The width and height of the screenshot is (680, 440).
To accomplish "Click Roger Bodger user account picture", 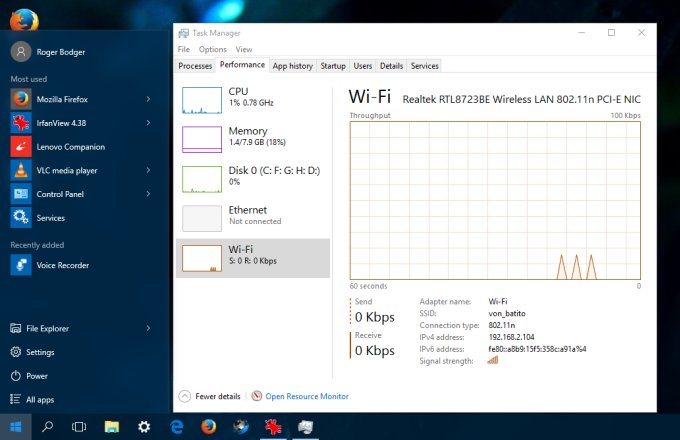I will tap(21, 52).
